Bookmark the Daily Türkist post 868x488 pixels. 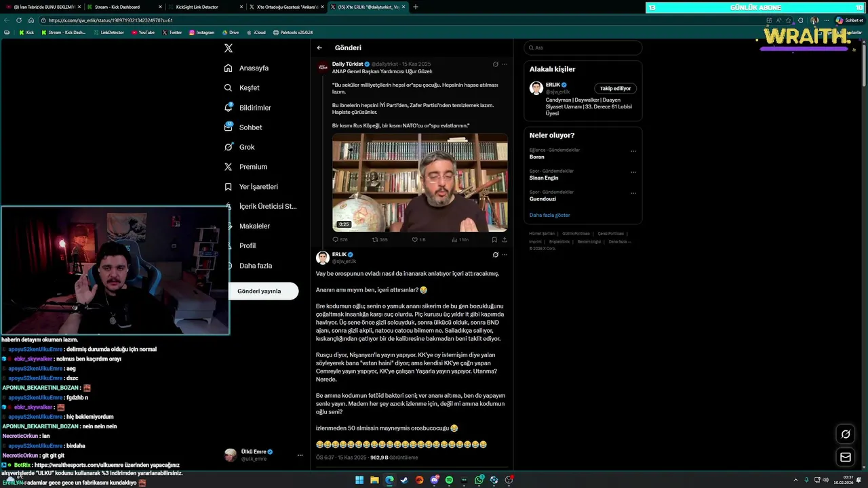point(494,239)
